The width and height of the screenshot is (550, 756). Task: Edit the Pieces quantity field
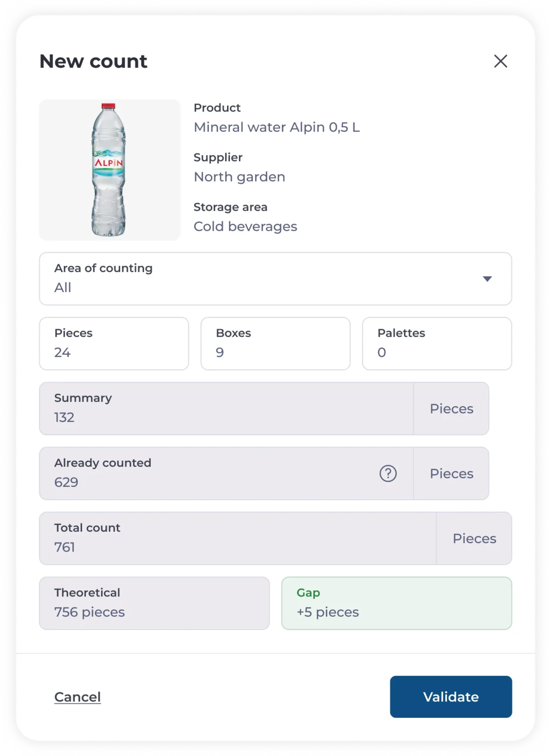tap(114, 344)
